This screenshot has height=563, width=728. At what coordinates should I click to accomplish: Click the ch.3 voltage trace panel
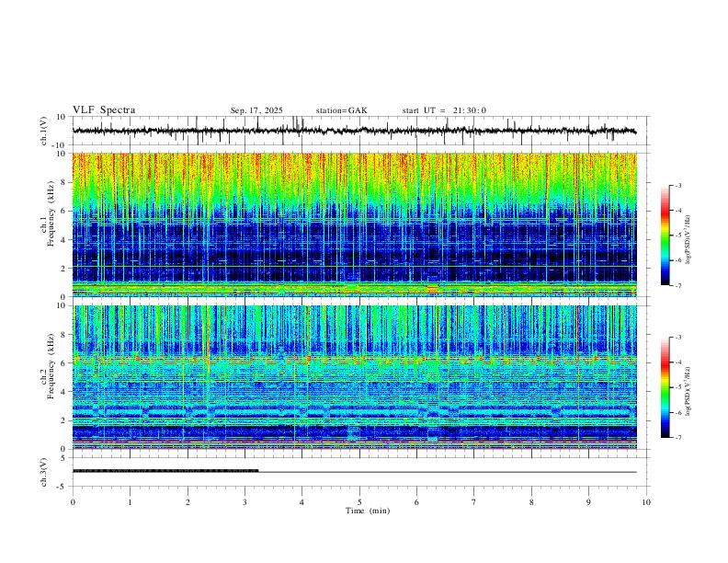(x=360, y=472)
